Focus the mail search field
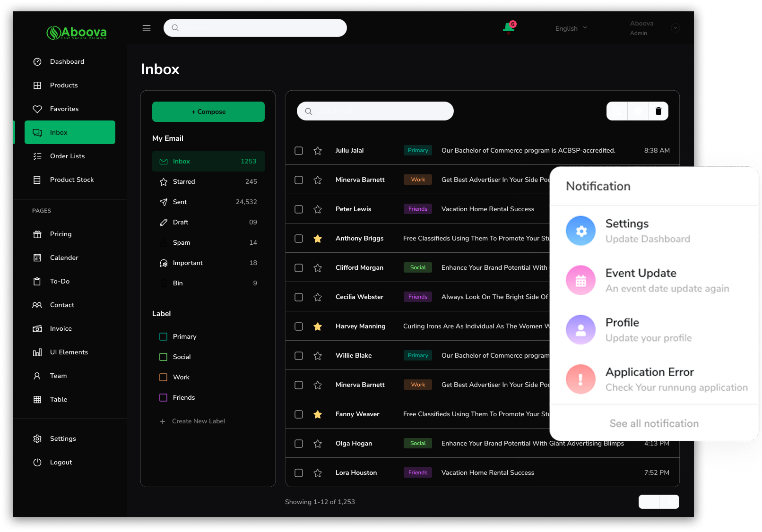This screenshot has height=532, width=762. [x=375, y=111]
